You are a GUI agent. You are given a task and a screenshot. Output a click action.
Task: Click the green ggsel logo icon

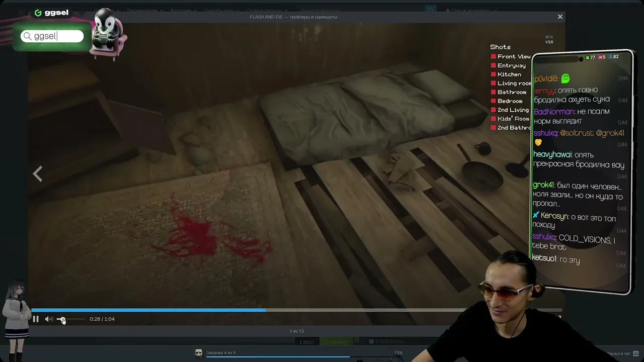coord(38,13)
